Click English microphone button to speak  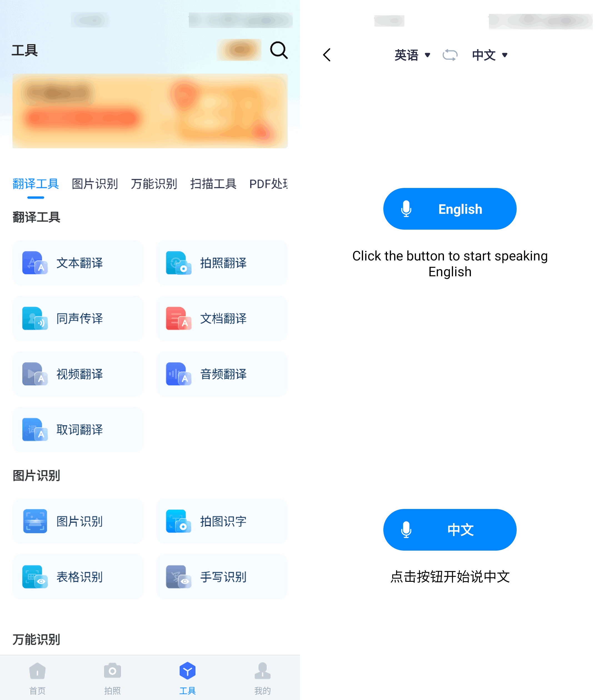(449, 209)
